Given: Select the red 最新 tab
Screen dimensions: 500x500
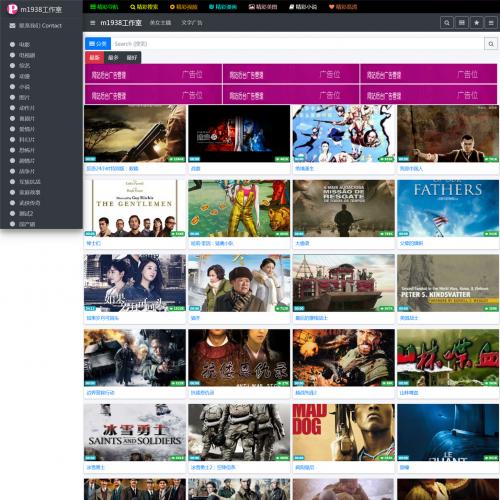Looking at the screenshot, I should pos(95,58).
